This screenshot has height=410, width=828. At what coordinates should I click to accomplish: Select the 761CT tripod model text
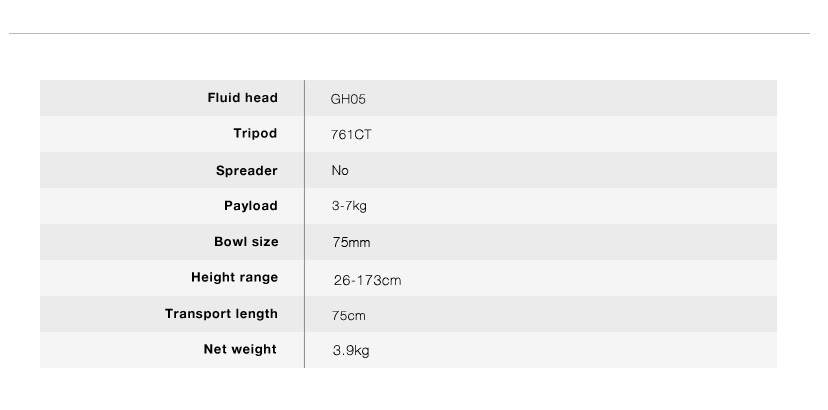[351, 135]
